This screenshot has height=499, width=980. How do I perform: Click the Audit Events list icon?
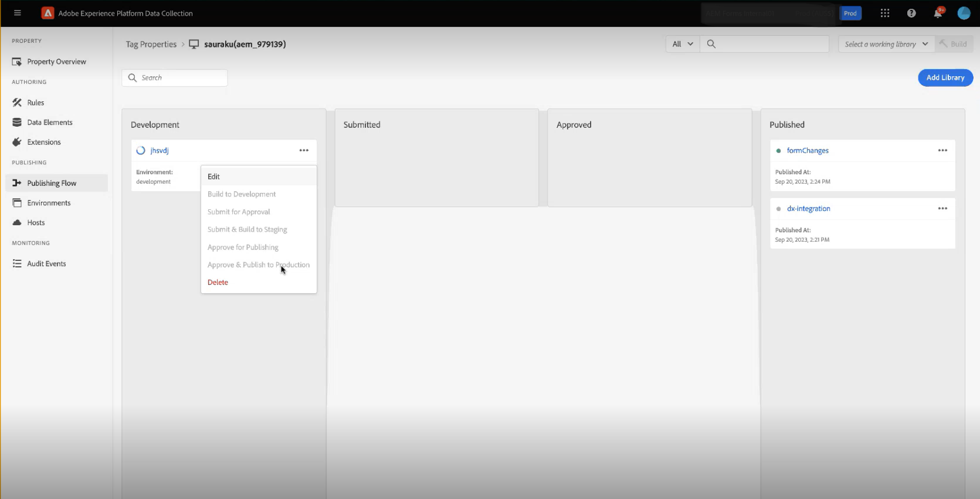click(x=17, y=264)
